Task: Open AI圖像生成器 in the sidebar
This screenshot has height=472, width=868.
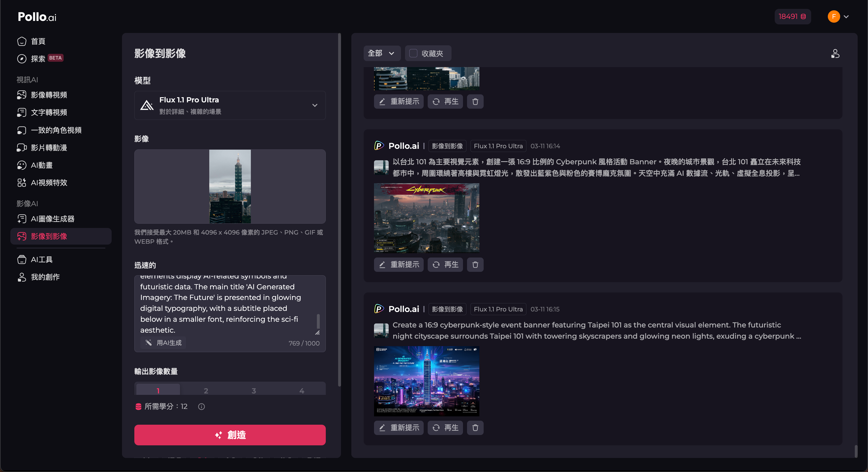Action: [52, 219]
